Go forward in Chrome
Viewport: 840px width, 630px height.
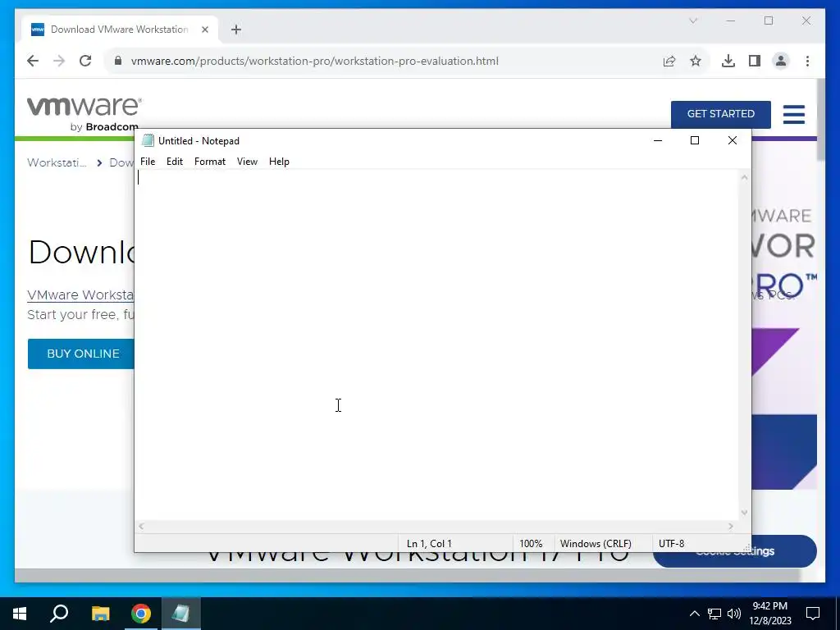click(59, 61)
